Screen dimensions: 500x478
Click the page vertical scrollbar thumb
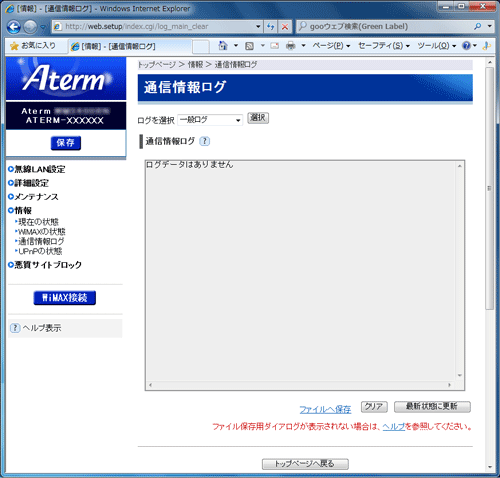coord(489,188)
